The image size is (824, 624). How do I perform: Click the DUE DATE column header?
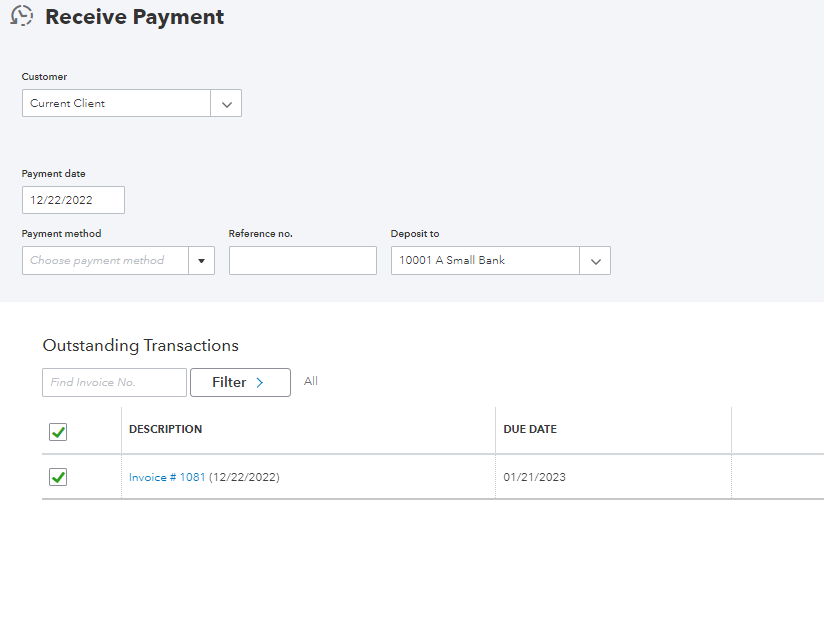(530, 429)
